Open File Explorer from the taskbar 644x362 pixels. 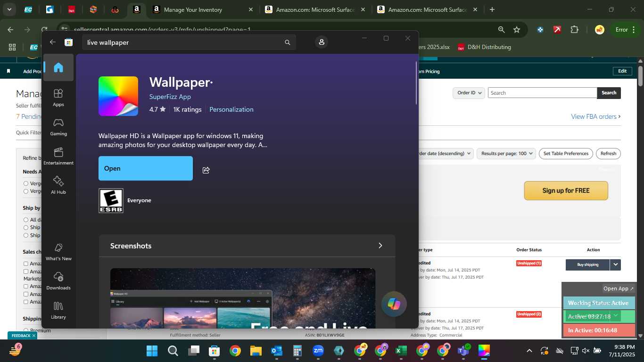click(x=256, y=351)
